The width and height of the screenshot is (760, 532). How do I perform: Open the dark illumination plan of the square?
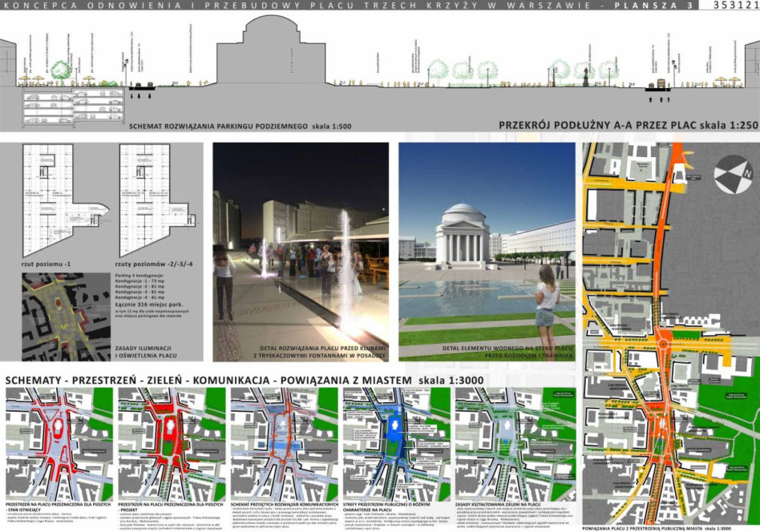[x=67, y=316]
